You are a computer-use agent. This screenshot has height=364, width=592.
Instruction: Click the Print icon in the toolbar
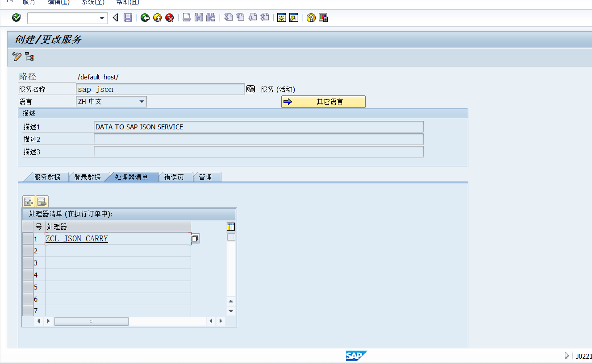pyautogui.click(x=187, y=18)
